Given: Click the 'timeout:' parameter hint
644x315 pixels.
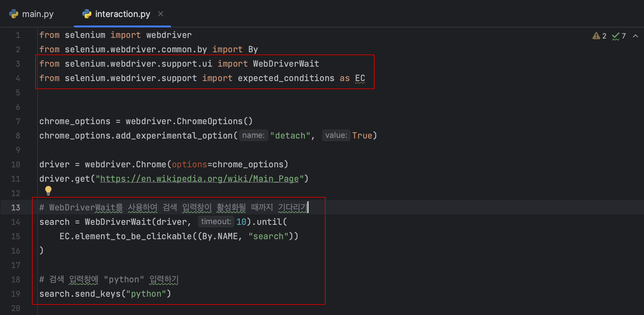Looking at the screenshot, I should pyautogui.click(x=216, y=222).
